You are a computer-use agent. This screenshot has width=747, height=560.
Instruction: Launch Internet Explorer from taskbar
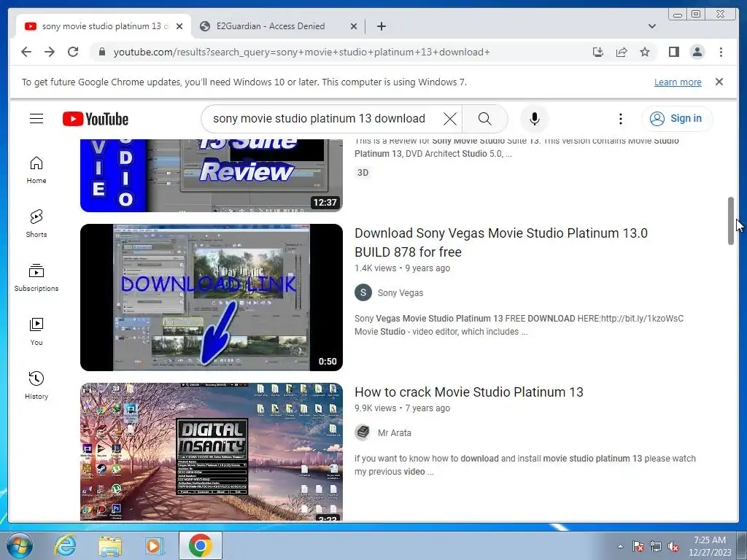point(65,545)
